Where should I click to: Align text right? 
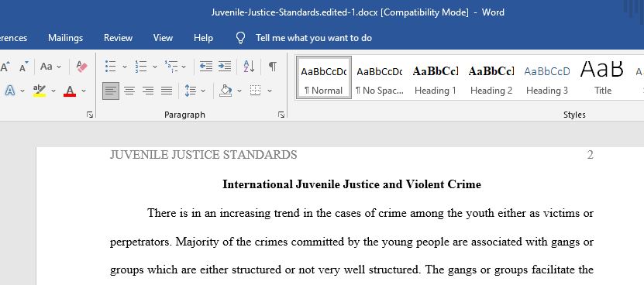(x=148, y=91)
